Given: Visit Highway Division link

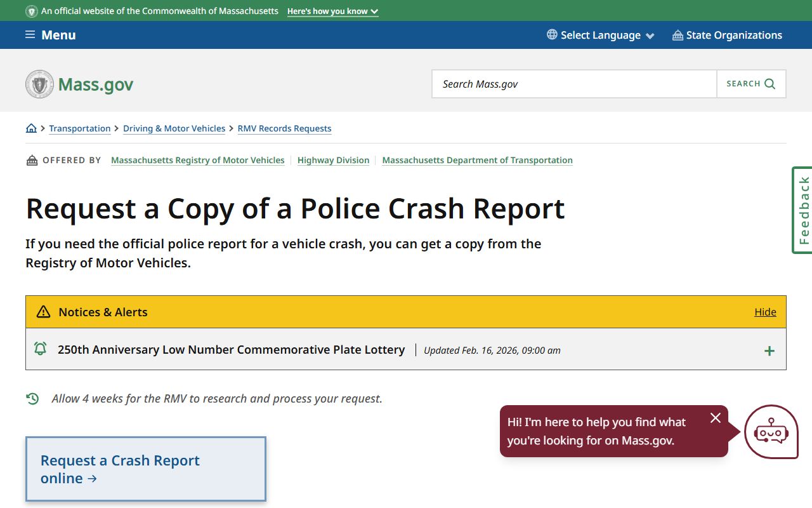Looking at the screenshot, I should click(333, 160).
